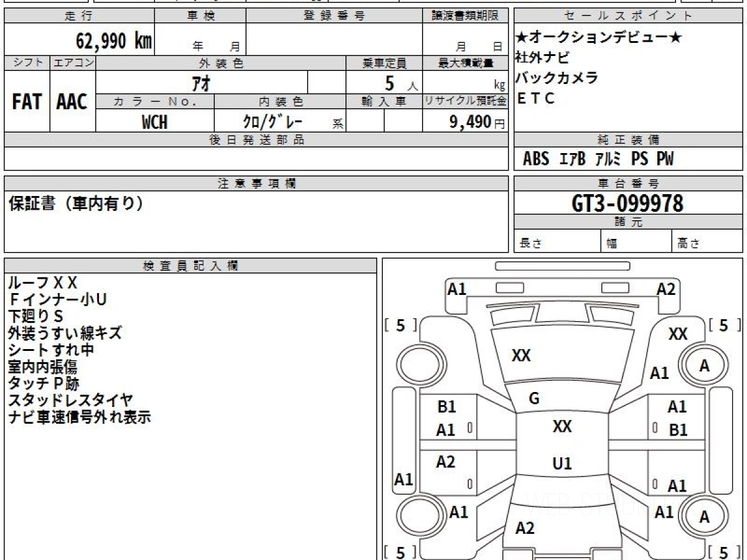Select the ナビ車速信号外れ表示 note

pyautogui.click(x=80, y=418)
